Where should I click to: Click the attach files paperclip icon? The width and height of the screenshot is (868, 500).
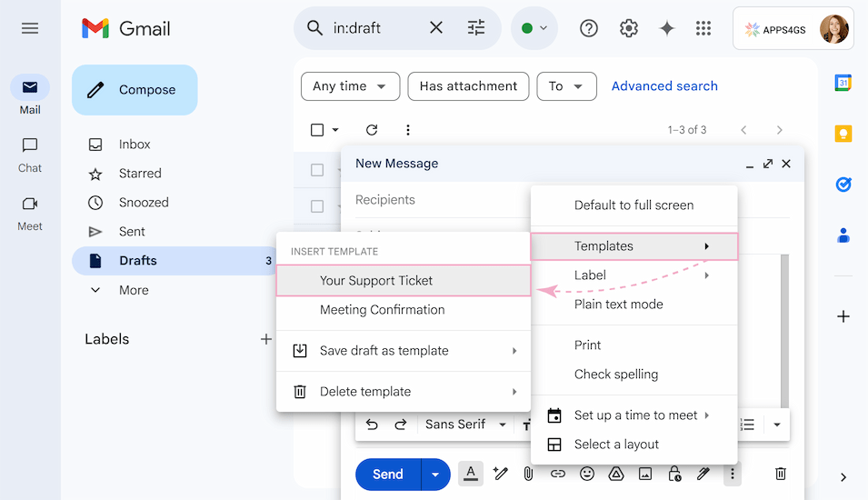tap(528, 474)
